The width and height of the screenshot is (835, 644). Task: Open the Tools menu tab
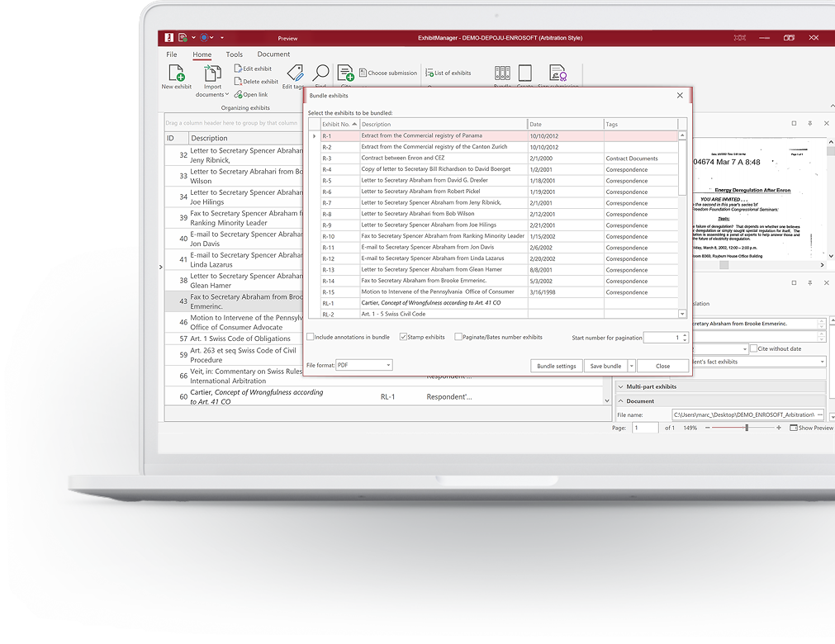coord(235,54)
